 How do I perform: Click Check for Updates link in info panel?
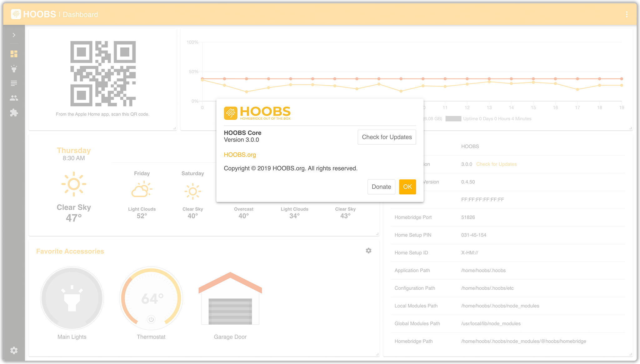pos(496,164)
